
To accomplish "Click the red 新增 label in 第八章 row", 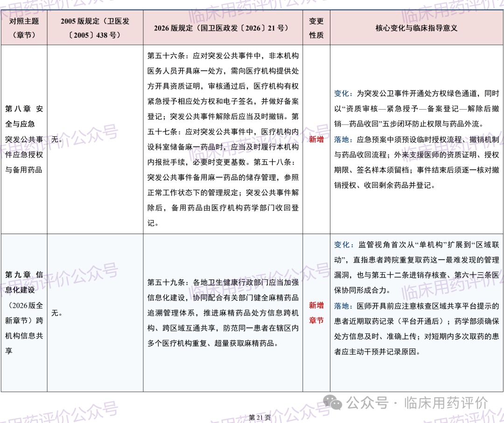I will click(316, 139).
